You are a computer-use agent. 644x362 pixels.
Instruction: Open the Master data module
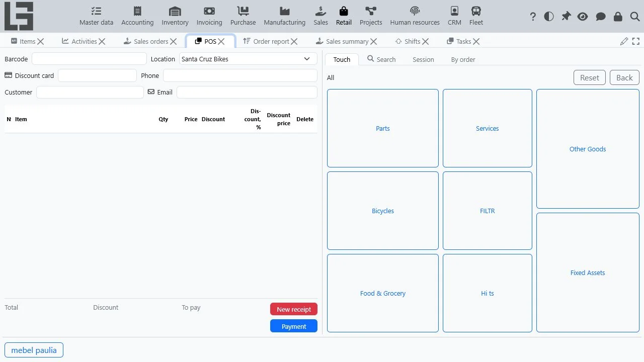click(96, 16)
